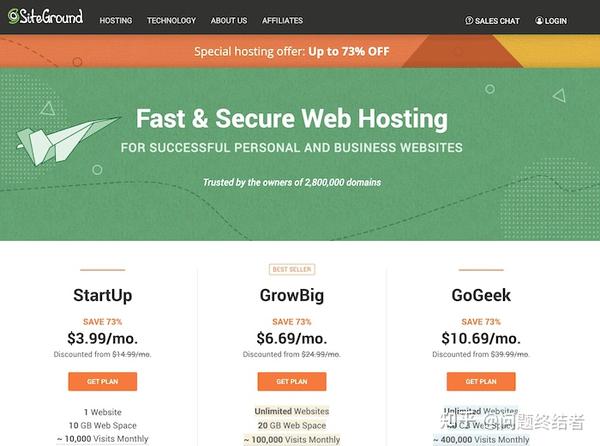
Task: Click the GoGeek plan heading
Action: [481, 295]
